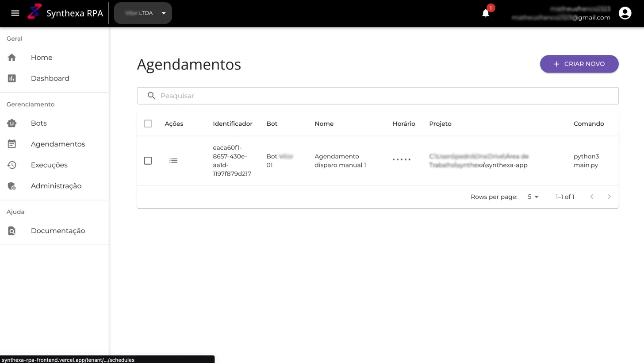Click the Ações column header

174,124
